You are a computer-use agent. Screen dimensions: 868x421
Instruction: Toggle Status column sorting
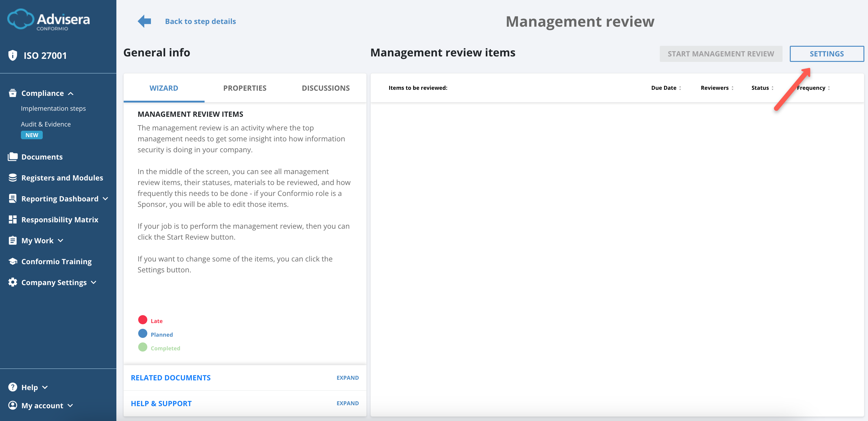click(773, 88)
